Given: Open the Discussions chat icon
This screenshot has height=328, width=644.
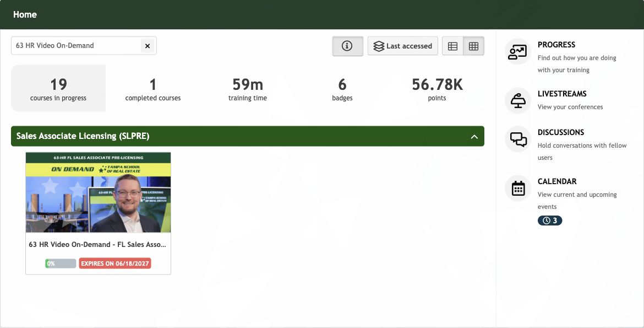Looking at the screenshot, I should [517, 139].
